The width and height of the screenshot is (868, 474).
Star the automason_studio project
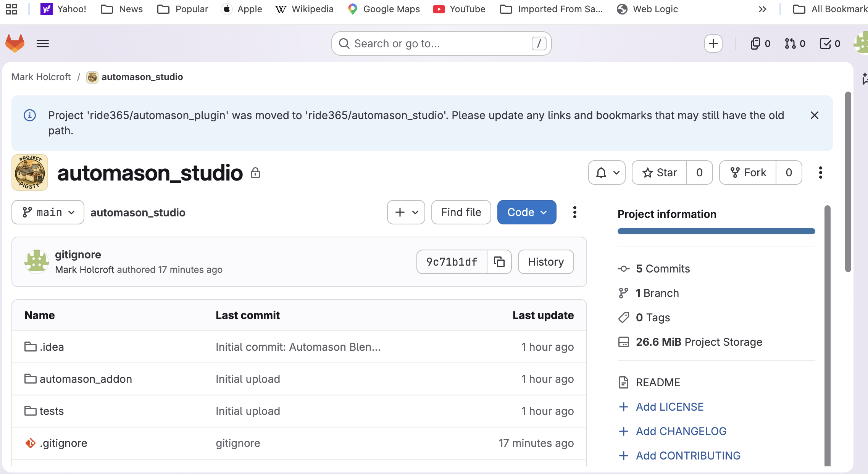[660, 173]
